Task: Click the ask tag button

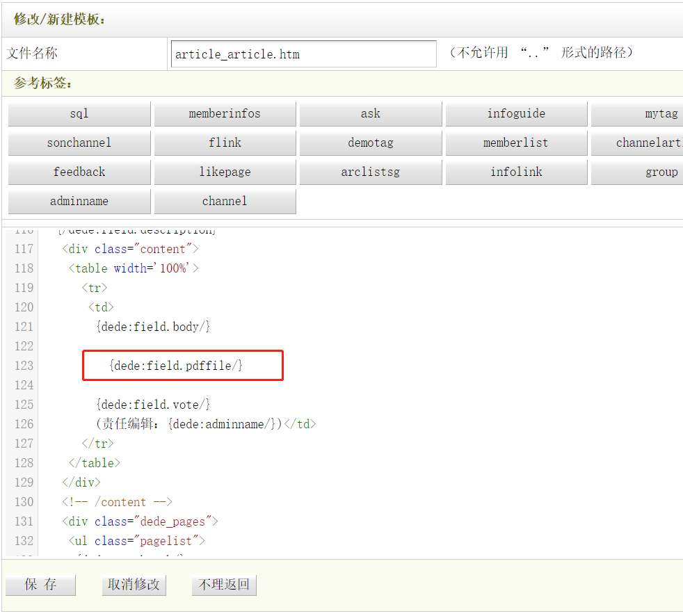Action: point(371,114)
